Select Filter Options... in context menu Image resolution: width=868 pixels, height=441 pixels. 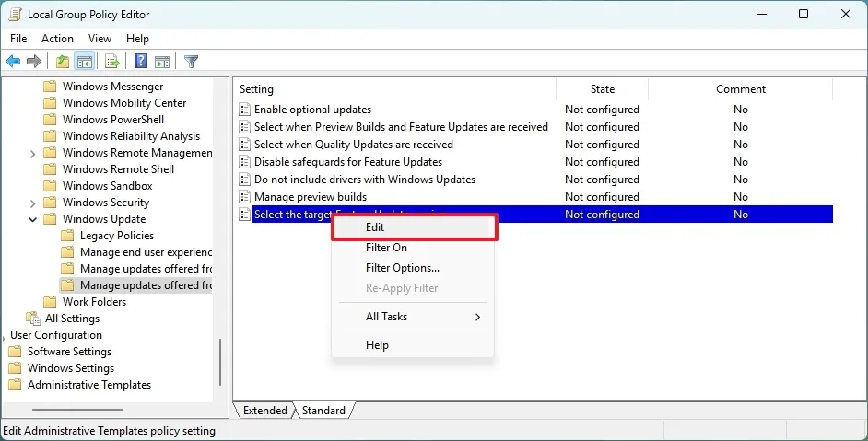tap(413, 268)
